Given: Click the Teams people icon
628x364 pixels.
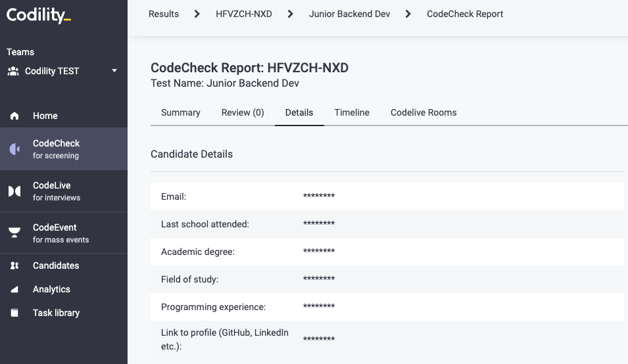Looking at the screenshot, I should (13, 71).
